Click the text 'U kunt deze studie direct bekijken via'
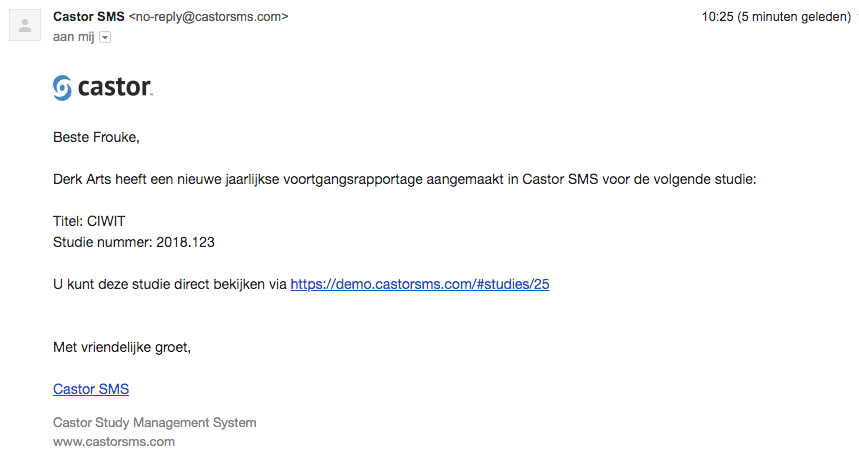Viewport: 859px width, 464px height. pos(170,284)
